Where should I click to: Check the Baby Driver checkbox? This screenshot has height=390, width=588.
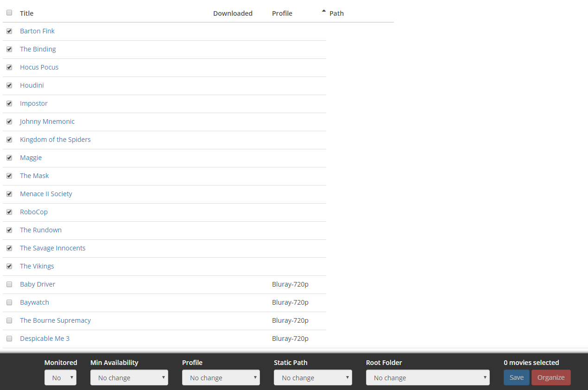pos(9,284)
